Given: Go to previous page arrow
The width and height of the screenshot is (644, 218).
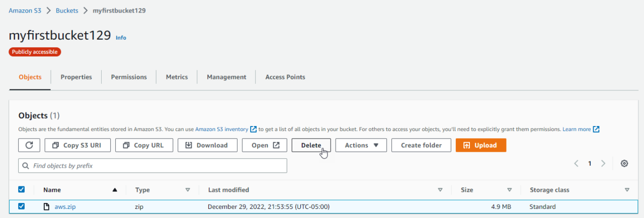Looking at the screenshot, I should [x=577, y=164].
